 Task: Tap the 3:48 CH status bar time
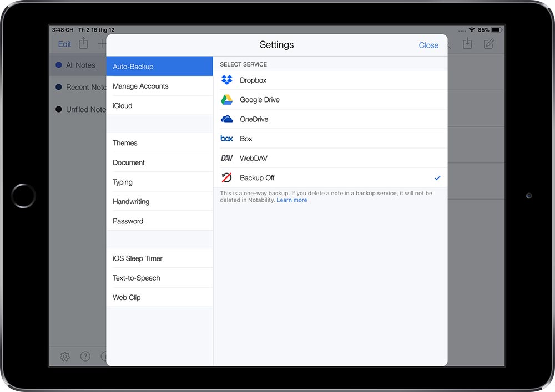(x=63, y=30)
